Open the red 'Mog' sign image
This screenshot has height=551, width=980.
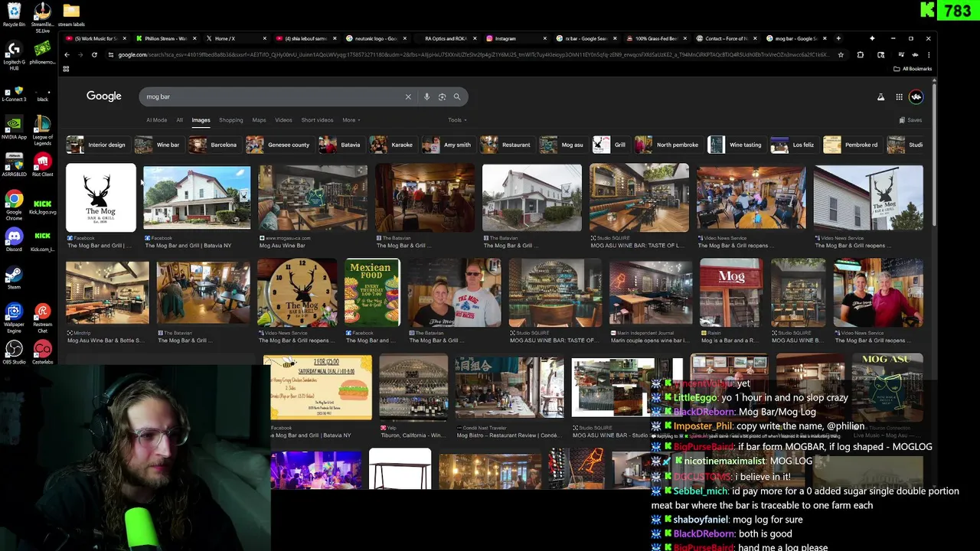(x=731, y=293)
